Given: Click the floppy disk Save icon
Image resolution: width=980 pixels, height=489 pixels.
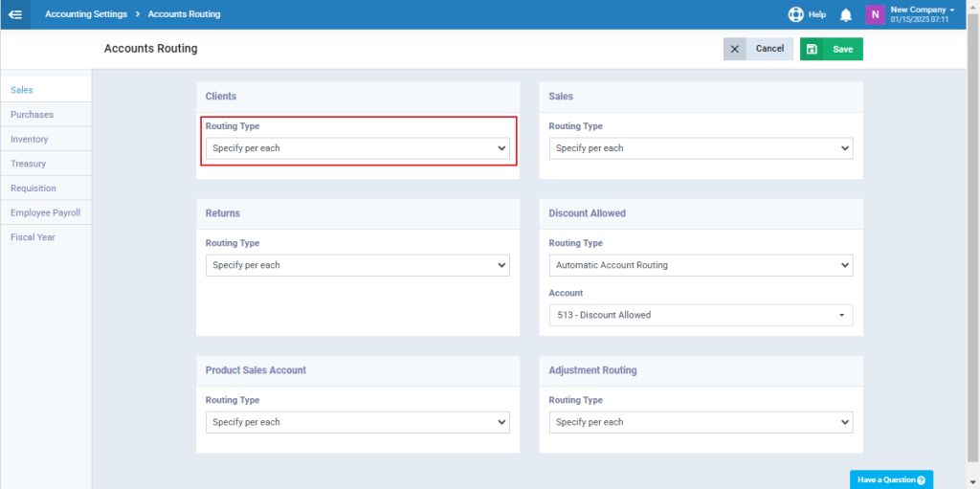Looking at the screenshot, I should click(x=812, y=49).
